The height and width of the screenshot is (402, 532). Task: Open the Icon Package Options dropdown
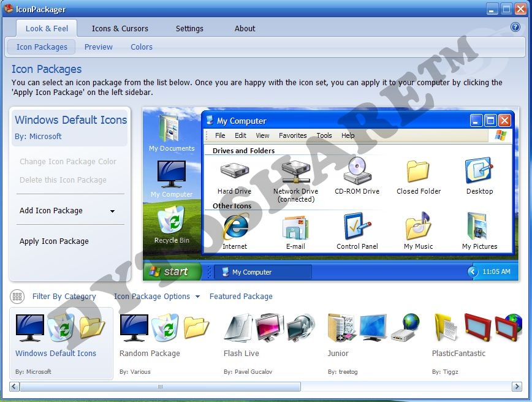[157, 297]
